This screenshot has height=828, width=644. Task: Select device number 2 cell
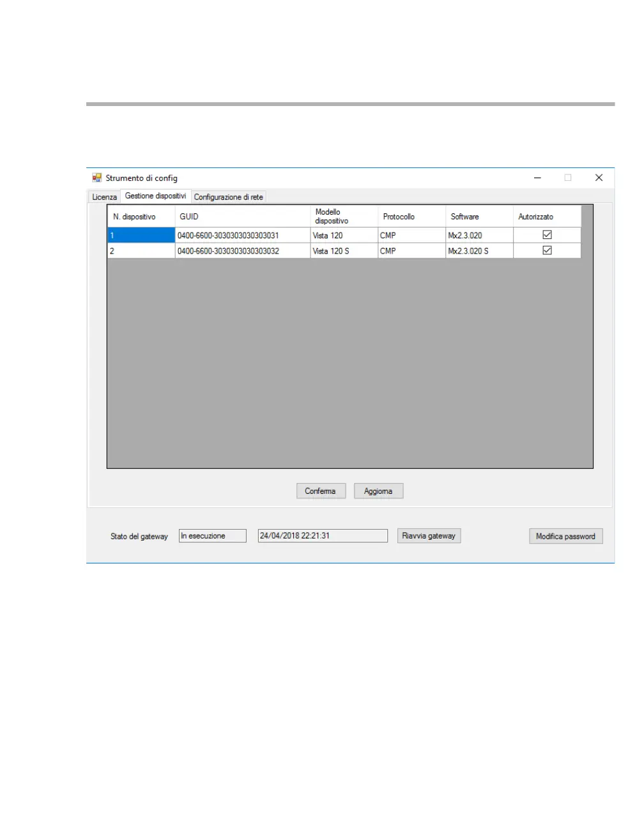pos(141,250)
